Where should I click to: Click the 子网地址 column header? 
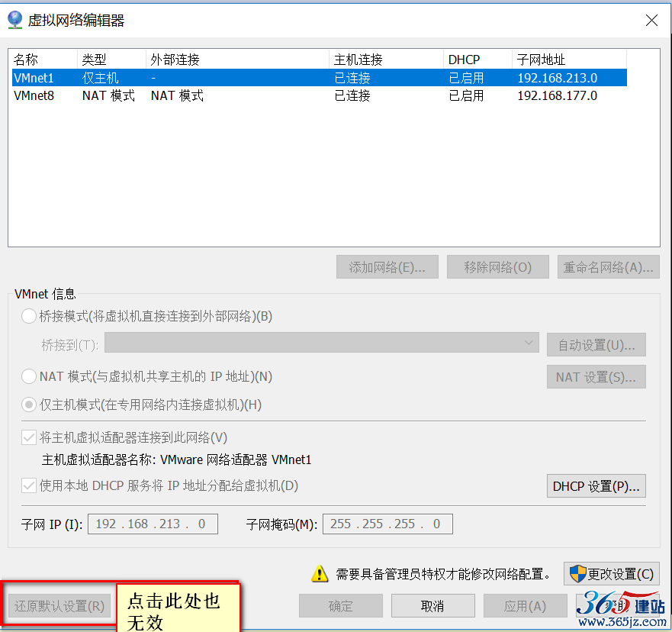coord(569,60)
